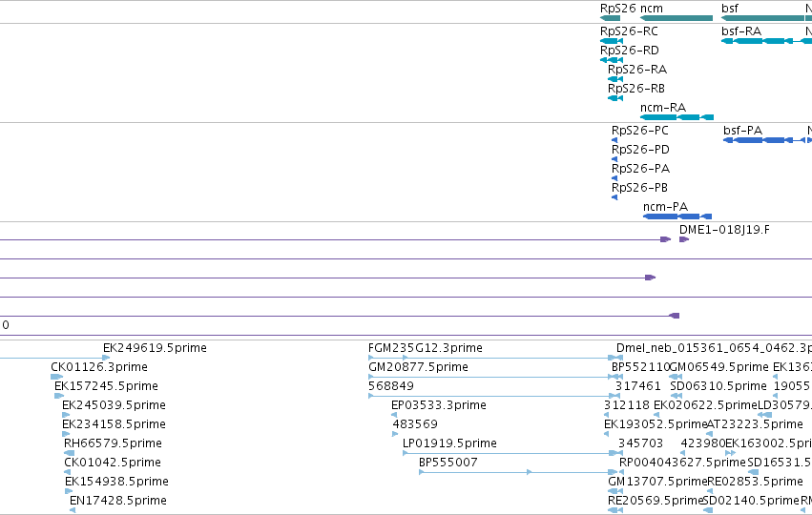Click the 423980 feature label
This screenshot has width=812, height=515.
[702, 443]
